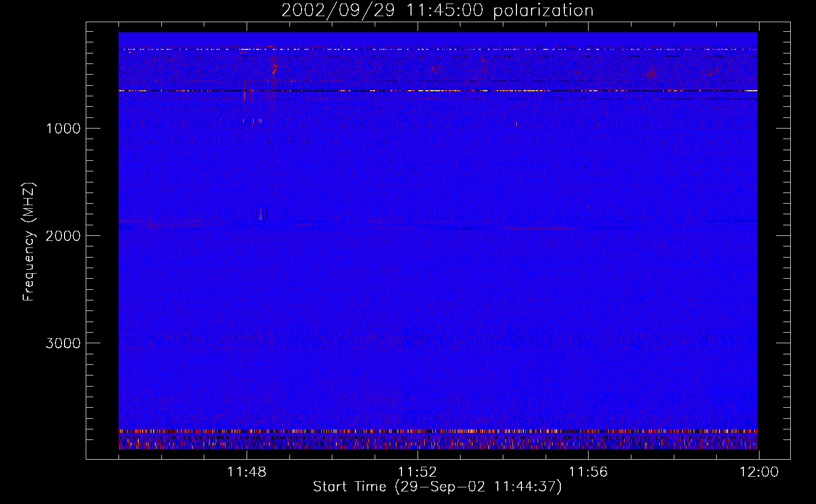The height and width of the screenshot is (504, 816).
Task: Click the 2000 frequency tick label
Action: pos(63,236)
